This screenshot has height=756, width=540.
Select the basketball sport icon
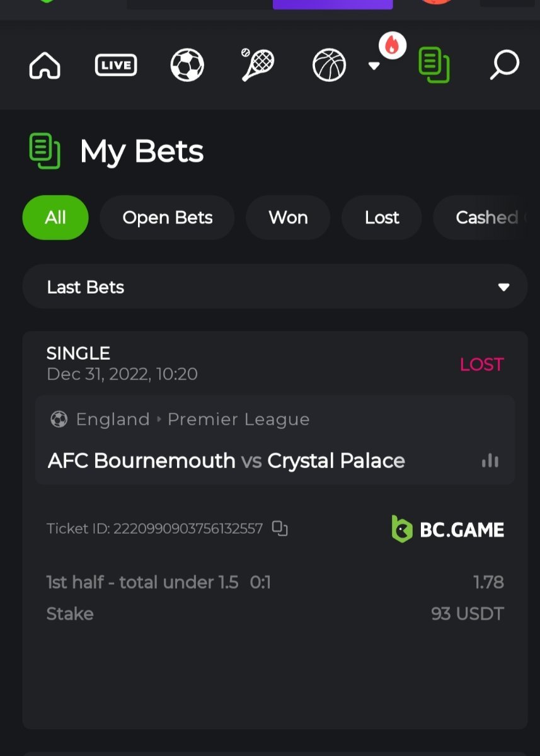(330, 66)
